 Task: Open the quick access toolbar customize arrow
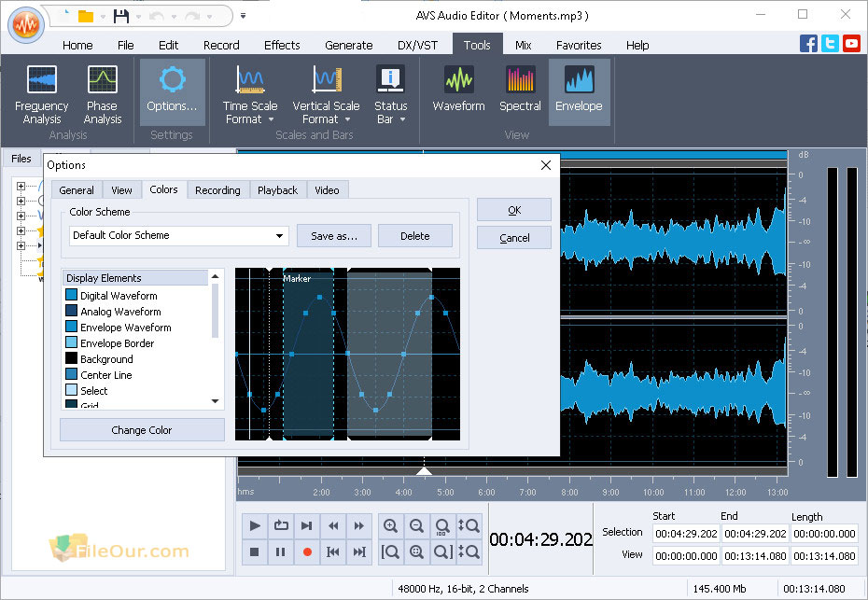pos(243,16)
